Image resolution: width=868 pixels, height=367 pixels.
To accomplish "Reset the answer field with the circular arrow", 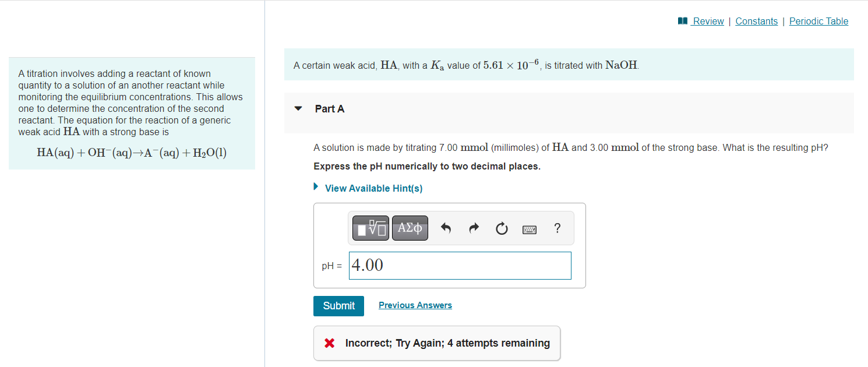I will point(502,228).
